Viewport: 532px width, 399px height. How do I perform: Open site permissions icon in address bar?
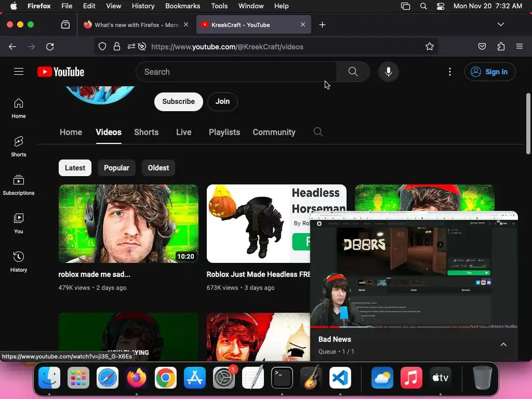[131, 46]
